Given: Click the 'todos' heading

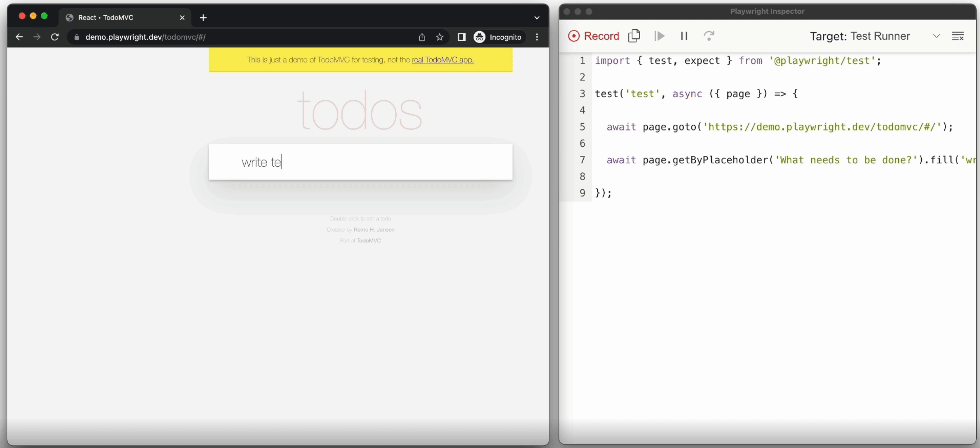Looking at the screenshot, I should click(x=359, y=111).
